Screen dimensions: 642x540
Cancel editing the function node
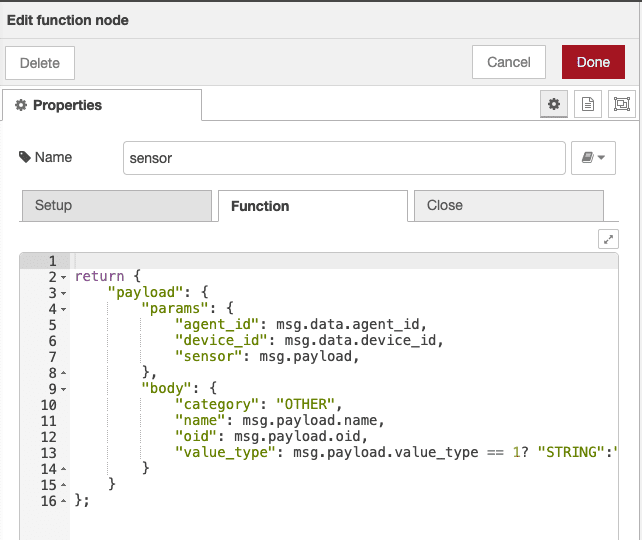tap(508, 62)
